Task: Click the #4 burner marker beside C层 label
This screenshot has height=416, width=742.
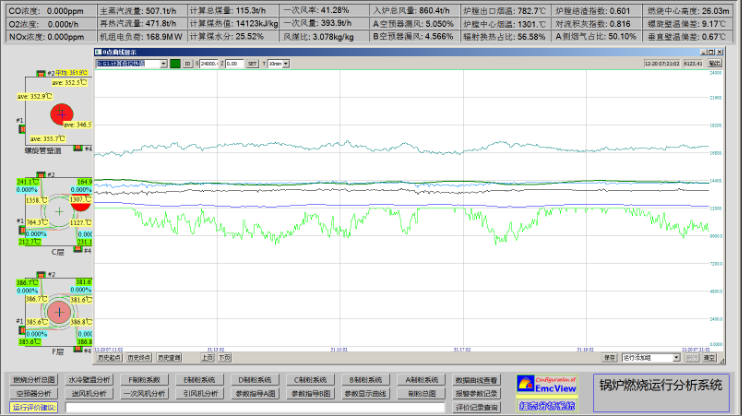Action: (x=78, y=249)
